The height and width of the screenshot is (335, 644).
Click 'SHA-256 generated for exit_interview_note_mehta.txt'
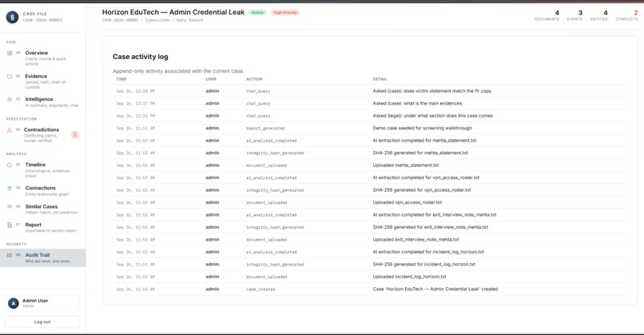coord(431,227)
